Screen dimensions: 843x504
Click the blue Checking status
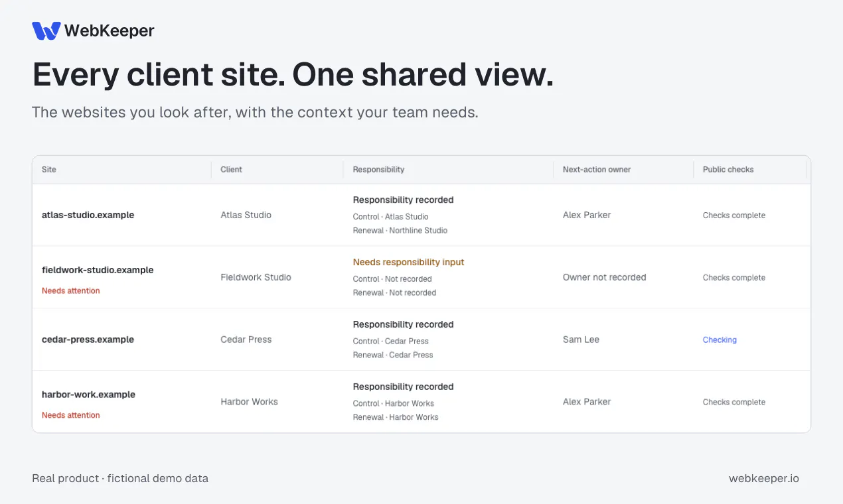[x=720, y=340]
